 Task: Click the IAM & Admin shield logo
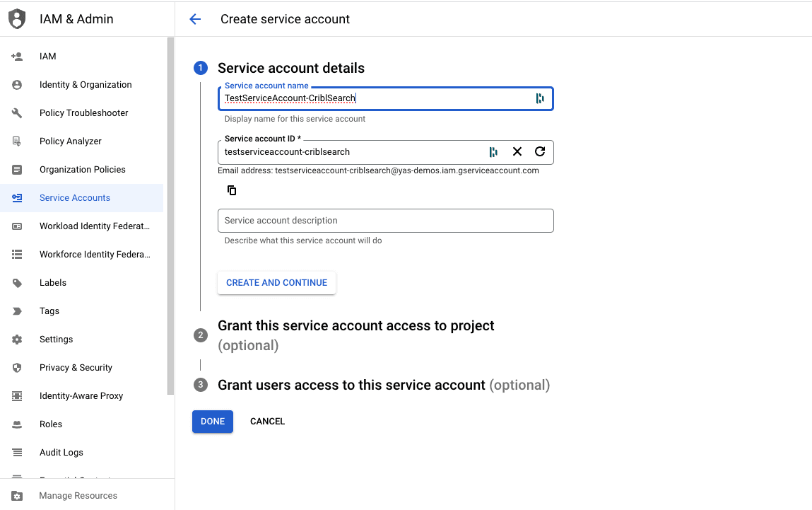pos(17,19)
